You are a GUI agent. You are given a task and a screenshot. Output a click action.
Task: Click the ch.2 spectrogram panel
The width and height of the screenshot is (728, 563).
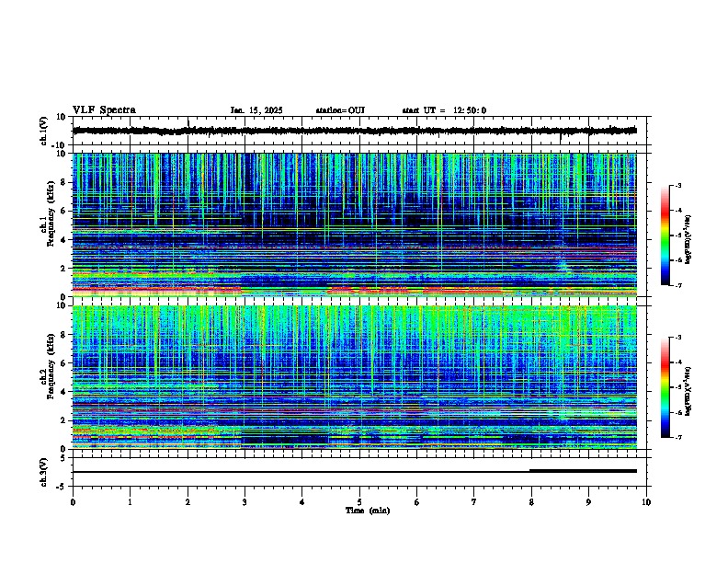(x=355, y=377)
